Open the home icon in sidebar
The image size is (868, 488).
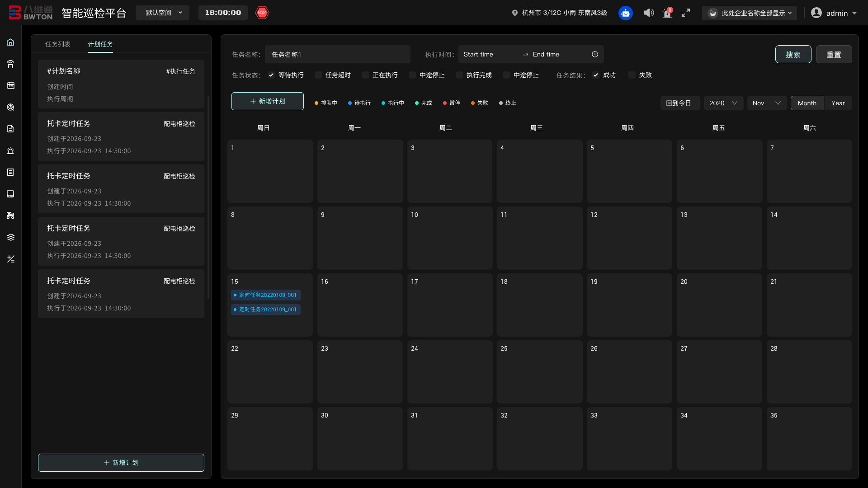(11, 42)
